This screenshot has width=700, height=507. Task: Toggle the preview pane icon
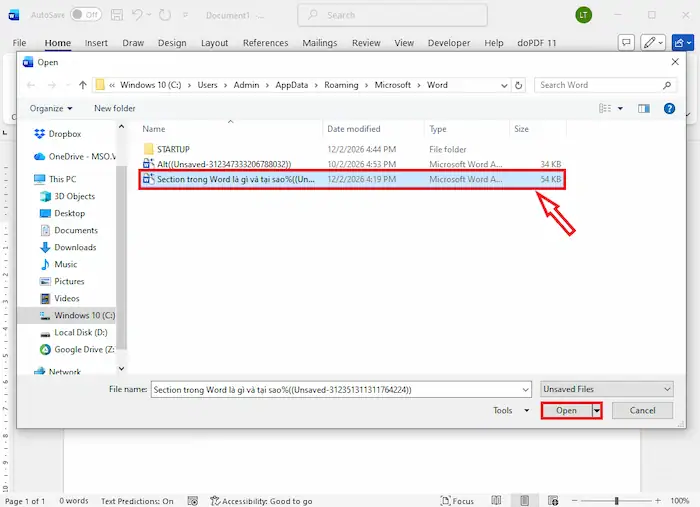[x=645, y=108]
